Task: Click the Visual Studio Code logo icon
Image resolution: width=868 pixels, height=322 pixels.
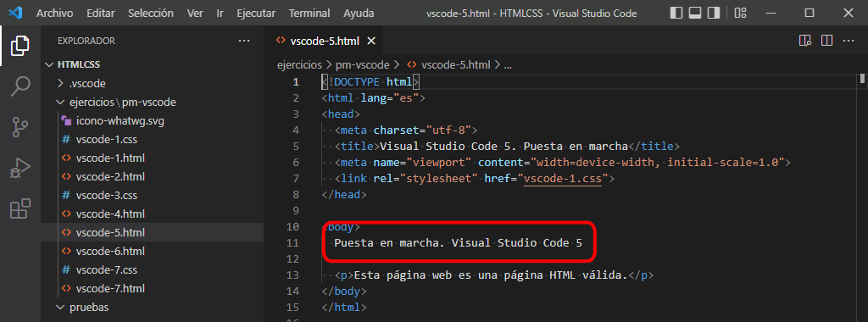Action: [15, 13]
